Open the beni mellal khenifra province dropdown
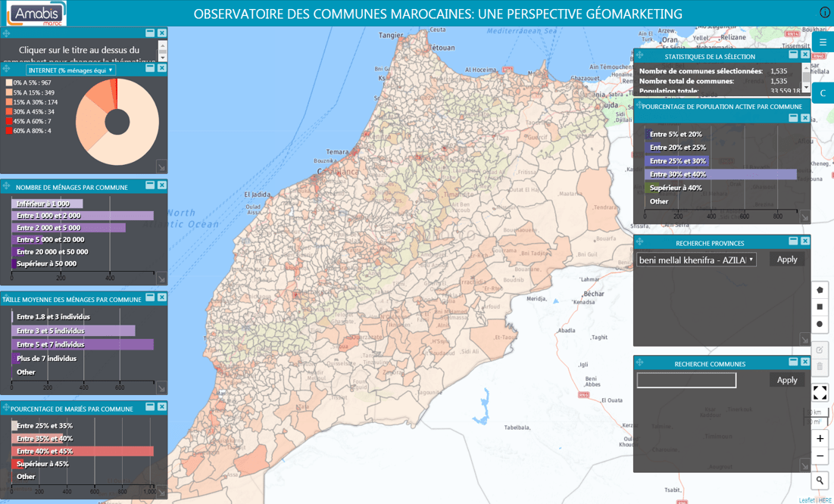Screen dimensions: 834x504 coord(695,260)
